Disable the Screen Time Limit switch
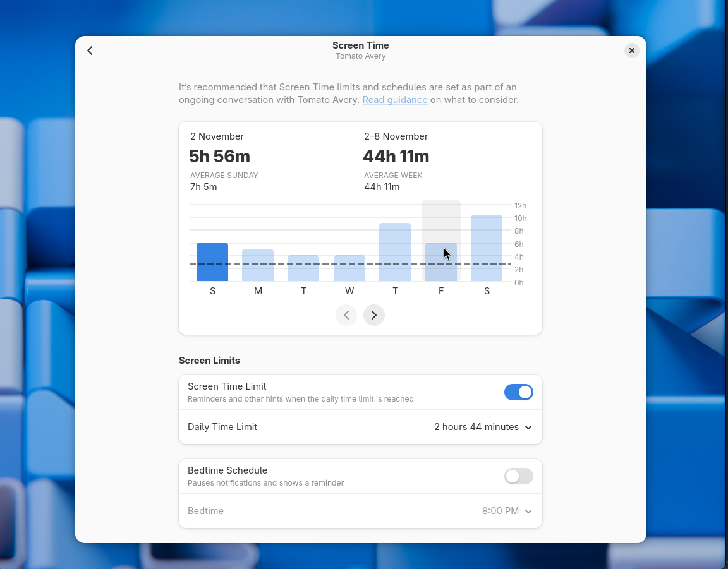This screenshot has height=569, width=728. pos(518,392)
